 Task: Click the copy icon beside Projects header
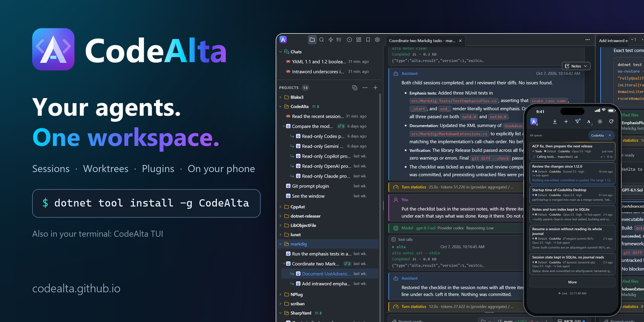point(355,88)
